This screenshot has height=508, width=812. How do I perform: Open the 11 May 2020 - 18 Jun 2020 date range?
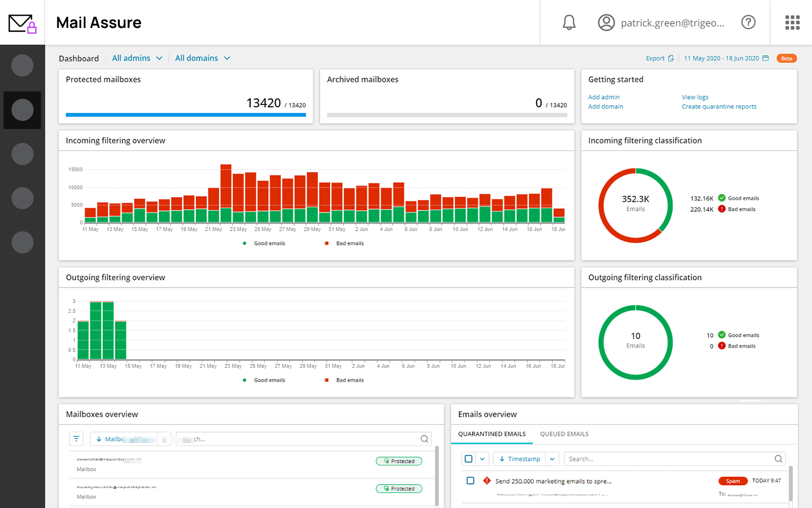(x=721, y=58)
